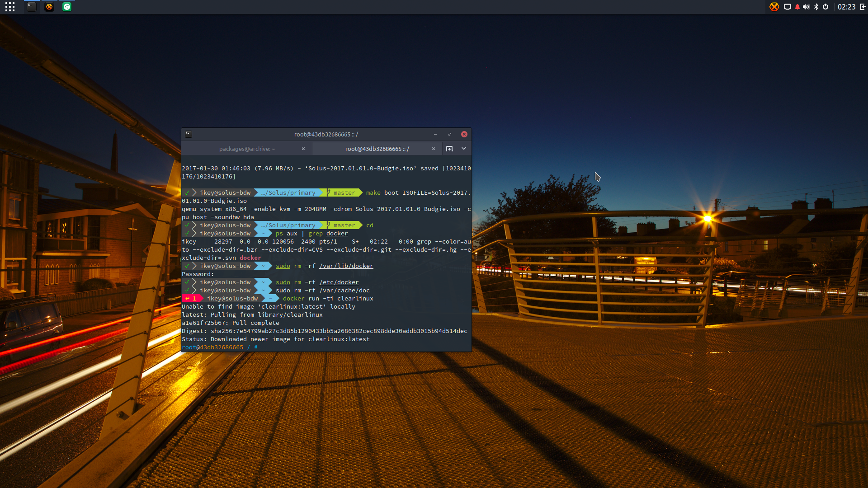This screenshot has height=488, width=868.
Task: Click the underlined /var/lib/docker path
Action: click(x=346, y=266)
